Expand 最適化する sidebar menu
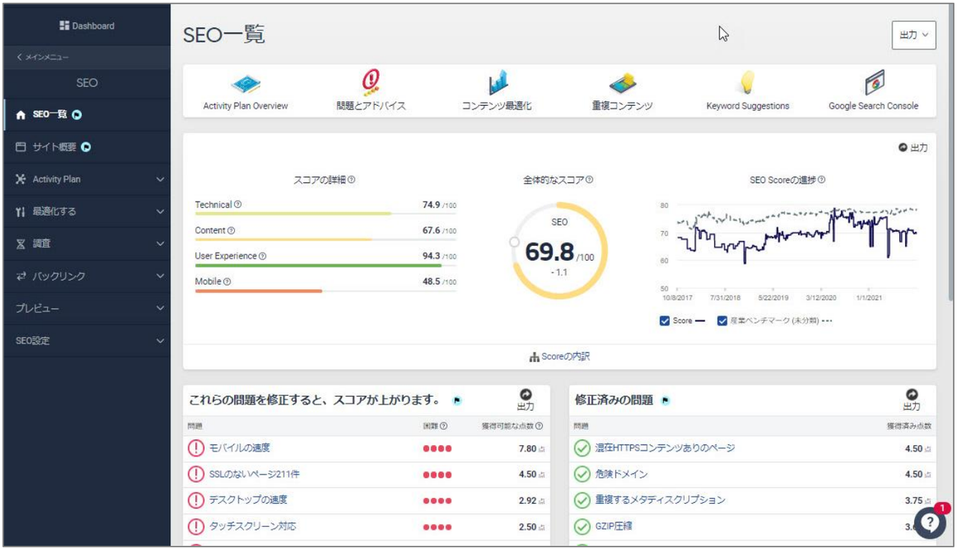960x548 pixels. click(x=87, y=211)
